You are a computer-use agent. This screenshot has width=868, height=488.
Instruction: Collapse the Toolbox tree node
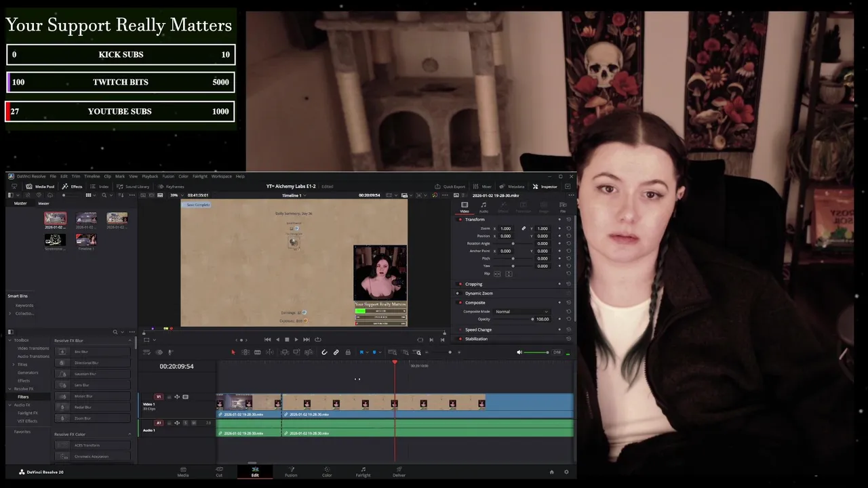point(10,340)
